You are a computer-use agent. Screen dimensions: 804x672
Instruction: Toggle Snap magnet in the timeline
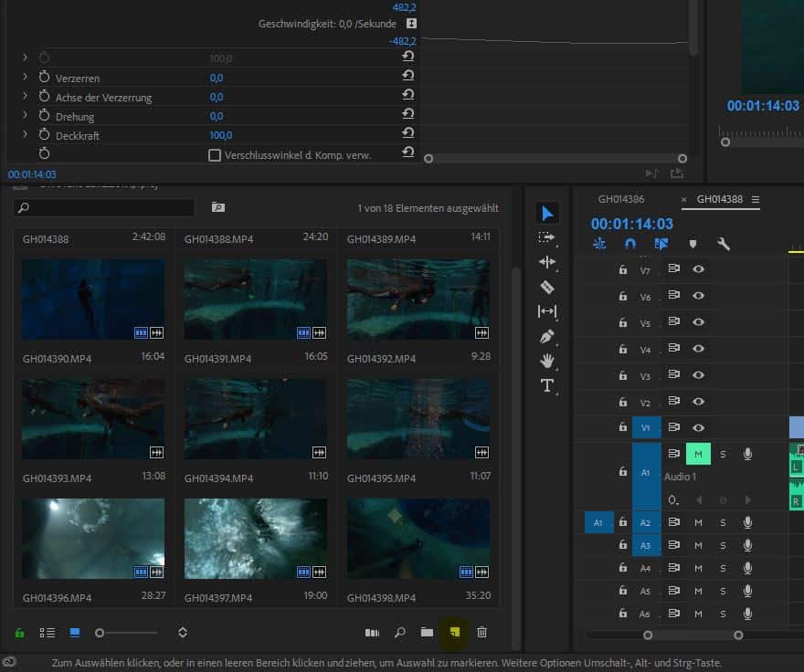(630, 244)
